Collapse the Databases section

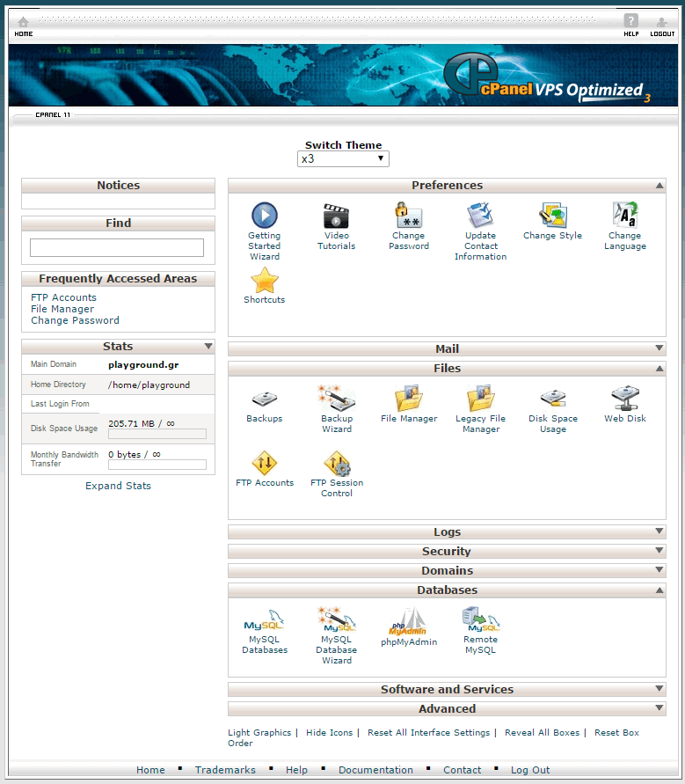point(659,590)
